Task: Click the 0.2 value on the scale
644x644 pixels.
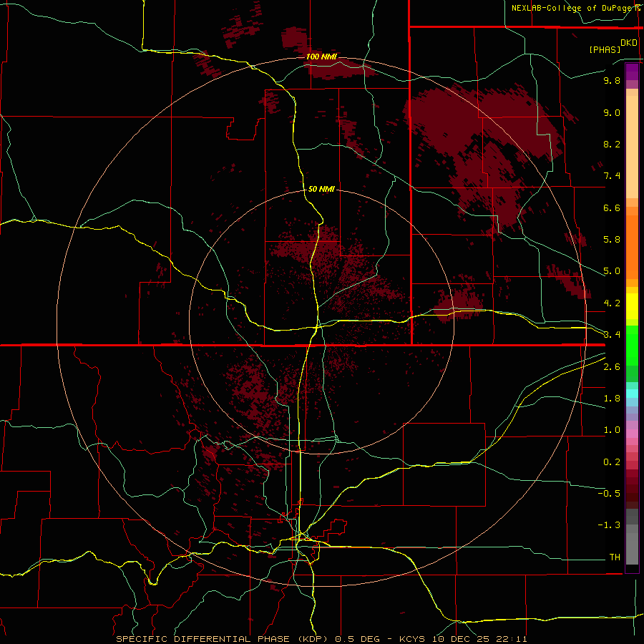Action: (x=612, y=462)
